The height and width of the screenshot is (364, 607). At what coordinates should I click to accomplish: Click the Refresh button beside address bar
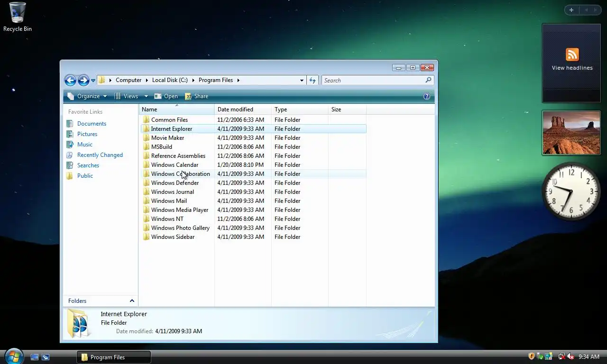click(x=313, y=80)
